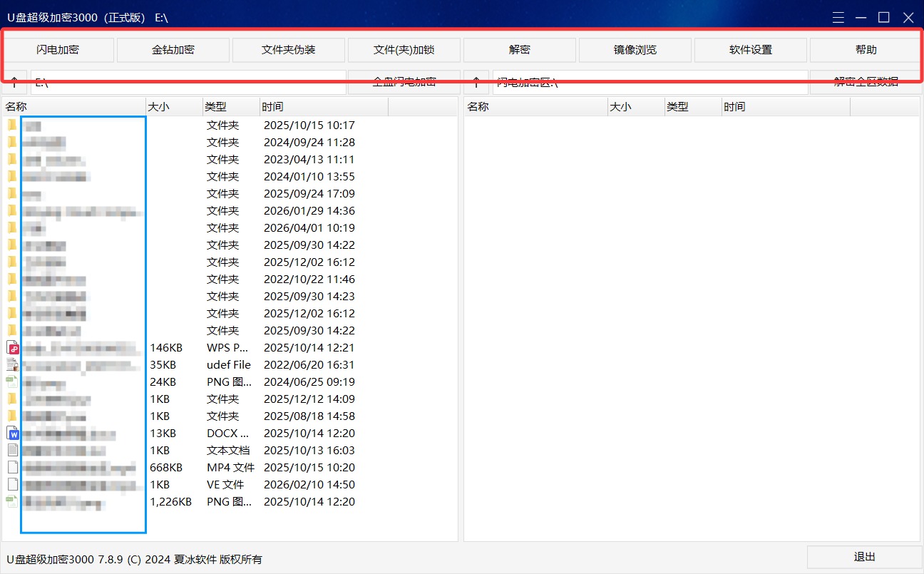Click the DOCX type cell
Screen dimensions: 924x574
click(x=228, y=434)
